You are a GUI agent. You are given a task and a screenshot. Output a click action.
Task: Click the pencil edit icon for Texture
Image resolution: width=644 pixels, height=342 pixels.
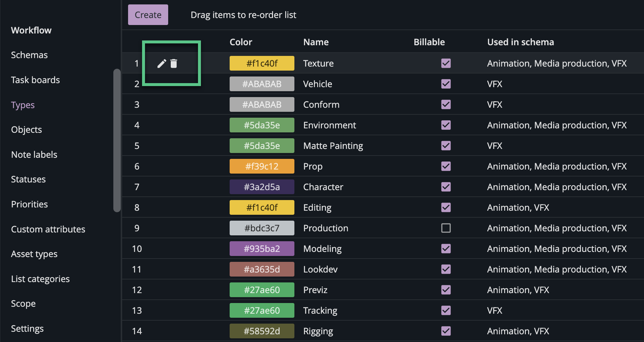[x=162, y=64]
